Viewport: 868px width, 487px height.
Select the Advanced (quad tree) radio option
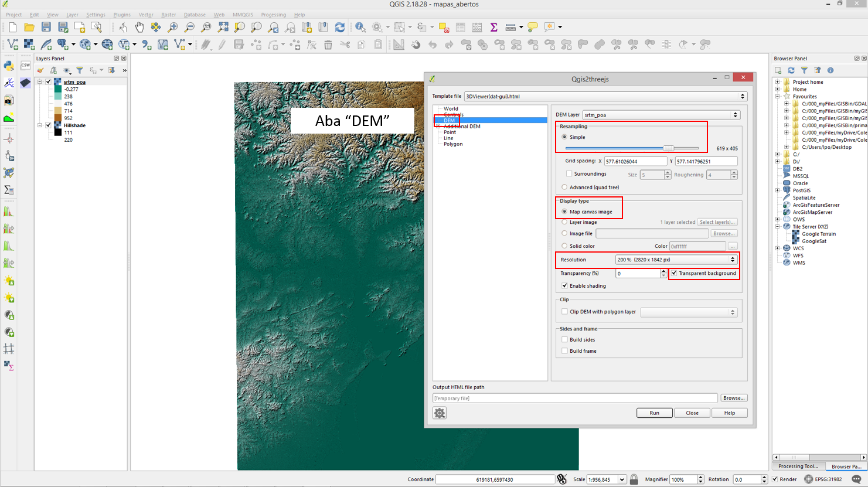tap(565, 188)
